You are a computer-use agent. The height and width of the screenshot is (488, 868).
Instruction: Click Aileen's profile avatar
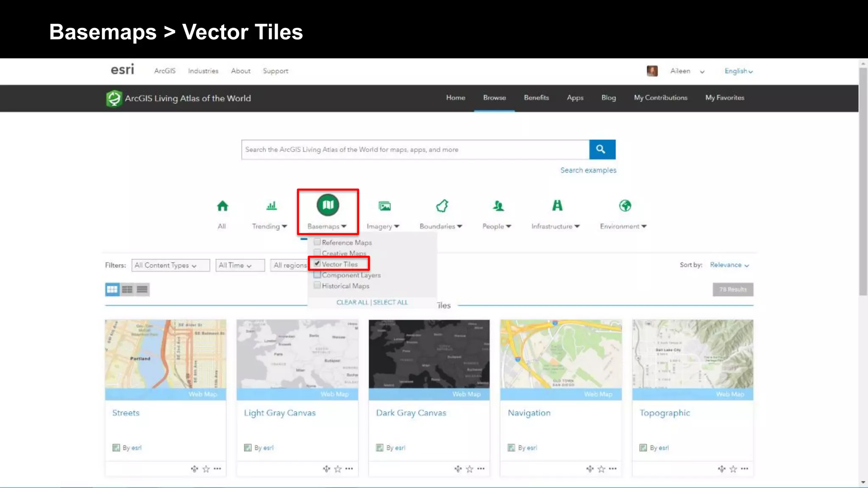[652, 71]
